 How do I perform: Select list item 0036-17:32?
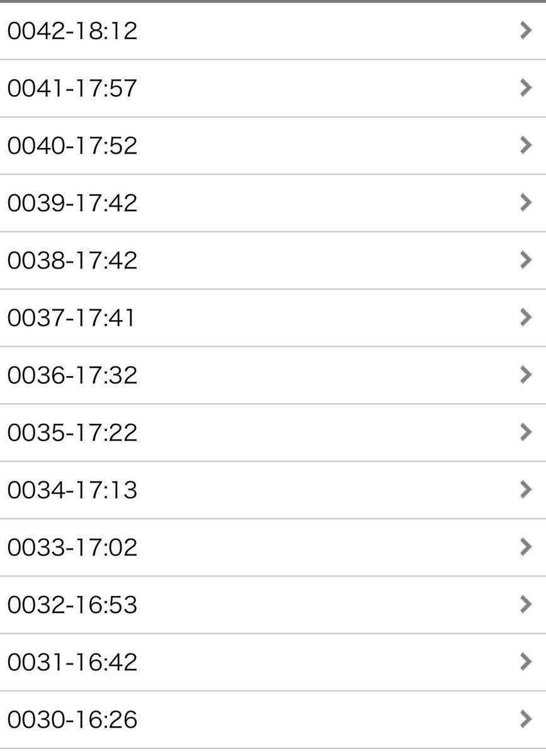273,375
